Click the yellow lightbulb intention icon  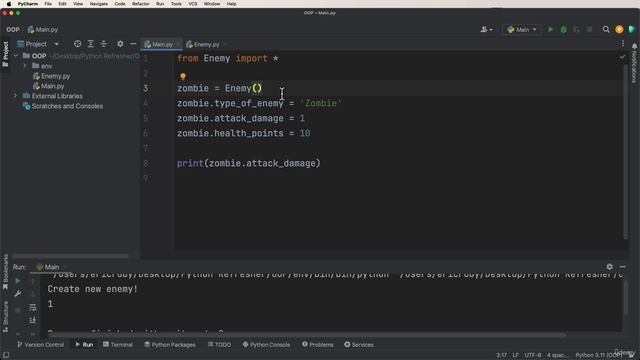182,76
